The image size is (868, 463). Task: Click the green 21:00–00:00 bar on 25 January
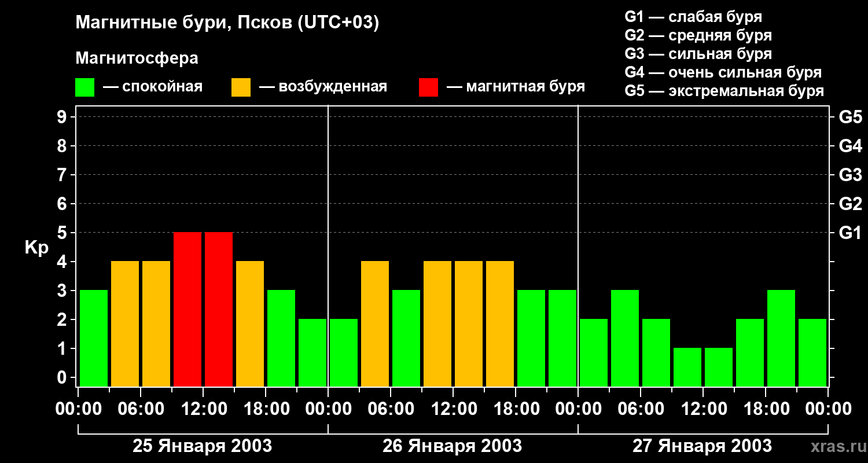[x=312, y=352]
